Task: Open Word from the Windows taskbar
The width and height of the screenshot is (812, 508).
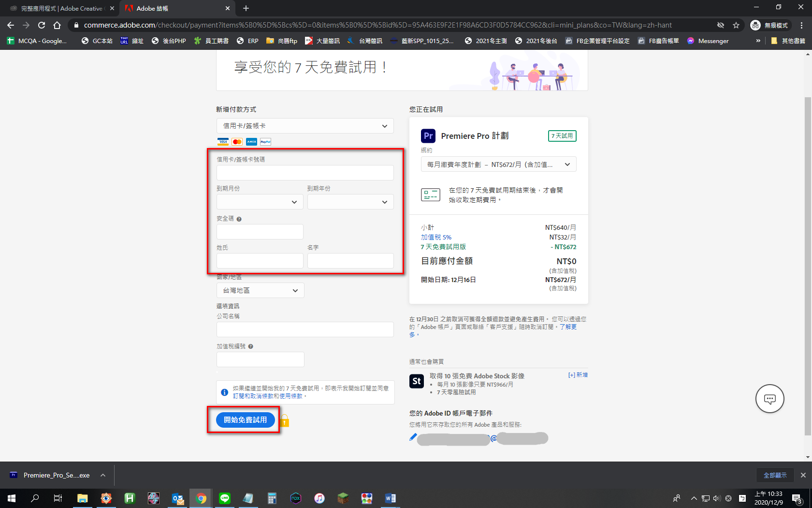Action: [x=390, y=498]
